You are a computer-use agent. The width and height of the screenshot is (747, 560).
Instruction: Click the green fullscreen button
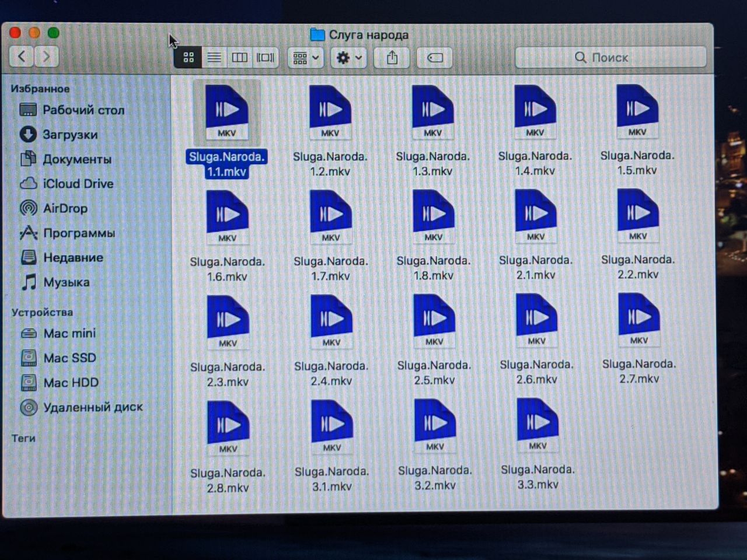point(53,33)
